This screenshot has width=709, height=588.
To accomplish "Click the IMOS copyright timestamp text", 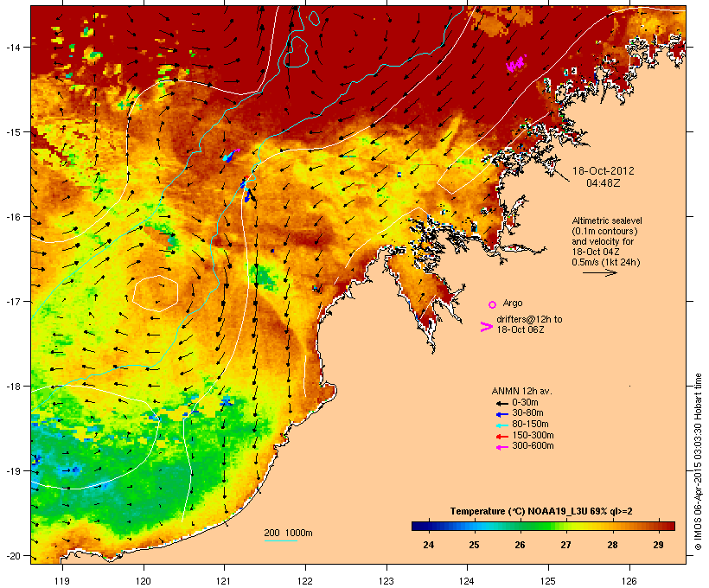I will 698,463.
